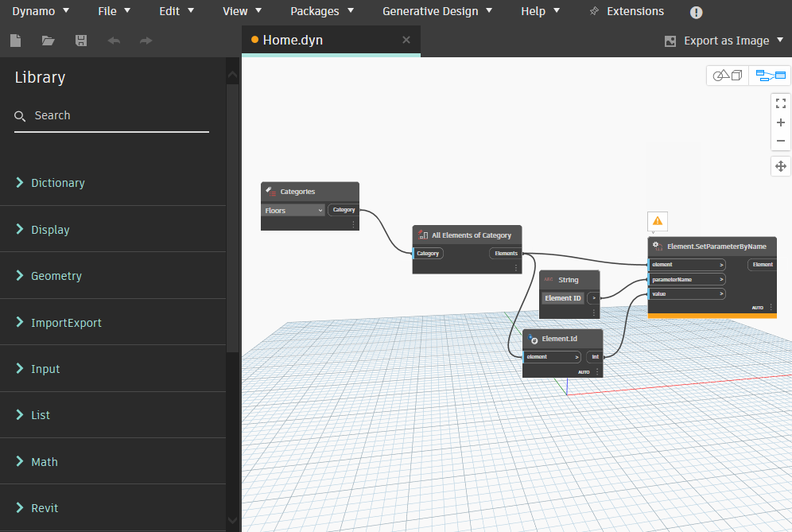Click the warning icon above Element.SetParameterByName
The width and height of the screenshot is (792, 532).
[x=658, y=221]
